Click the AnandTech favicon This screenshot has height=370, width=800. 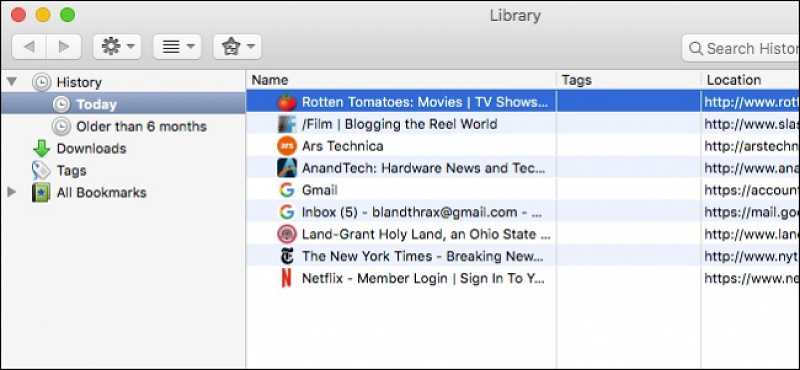(x=287, y=168)
